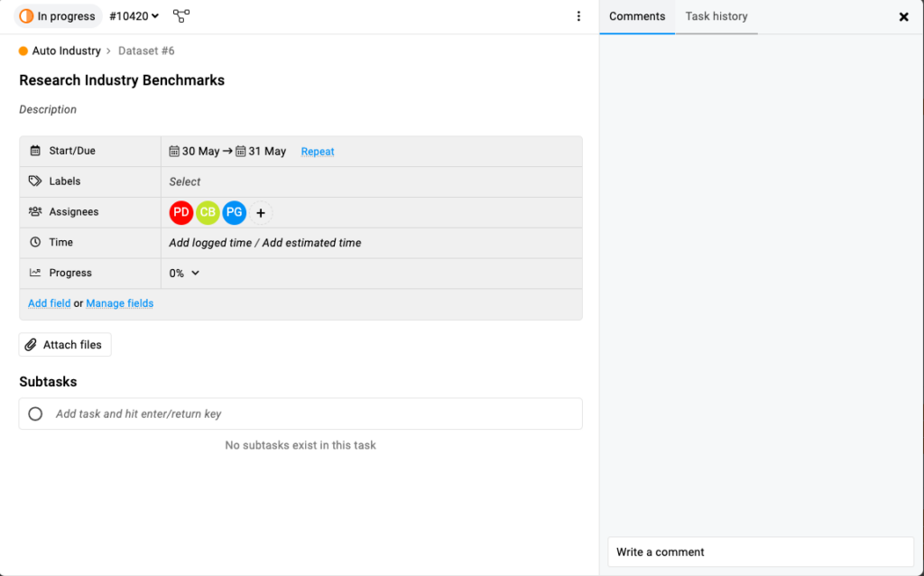
Task: Click the paperclip Attach files button
Action: (65, 345)
